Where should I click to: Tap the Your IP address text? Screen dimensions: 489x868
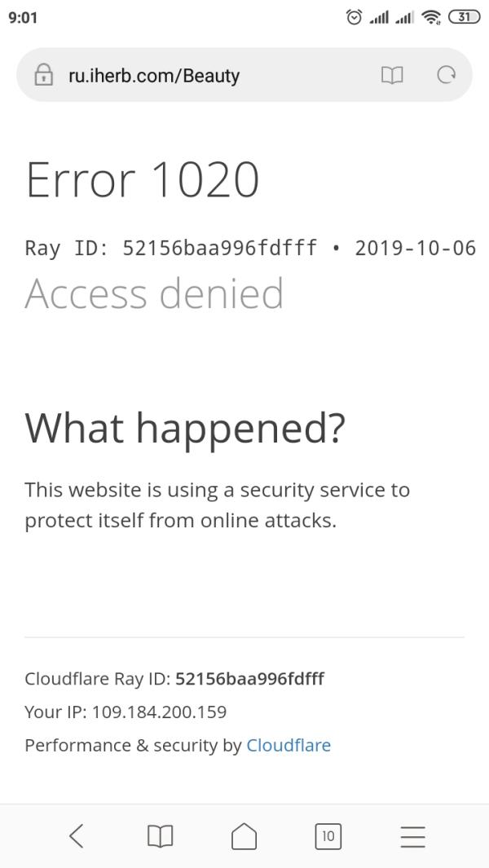[126, 712]
